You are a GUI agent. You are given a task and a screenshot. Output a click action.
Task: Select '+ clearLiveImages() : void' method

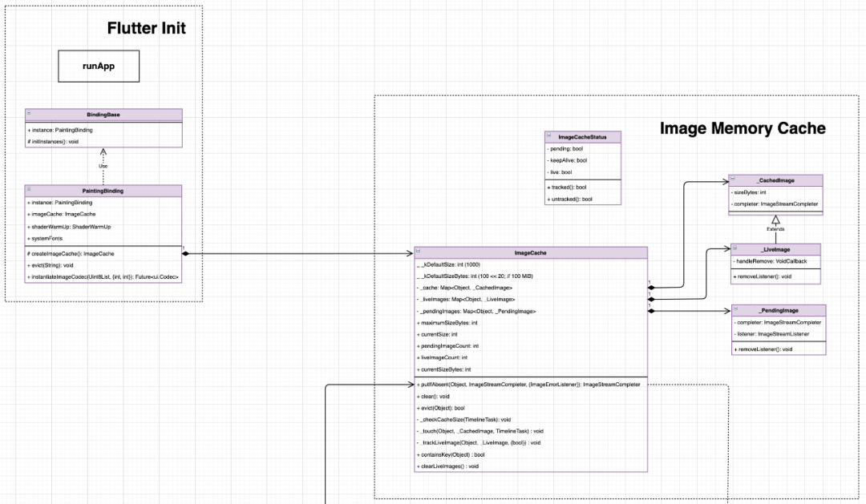tap(531, 466)
